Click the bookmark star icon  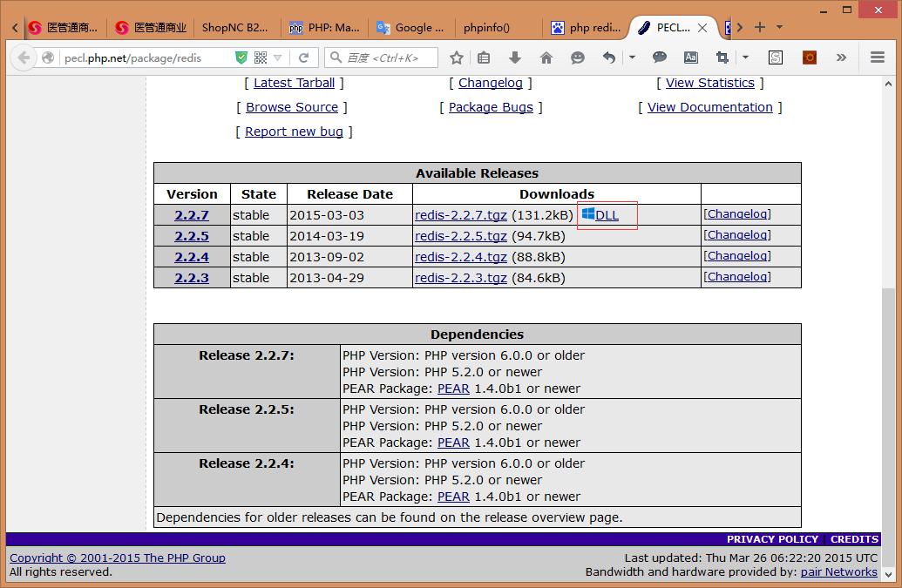click(x=457, y=57)
